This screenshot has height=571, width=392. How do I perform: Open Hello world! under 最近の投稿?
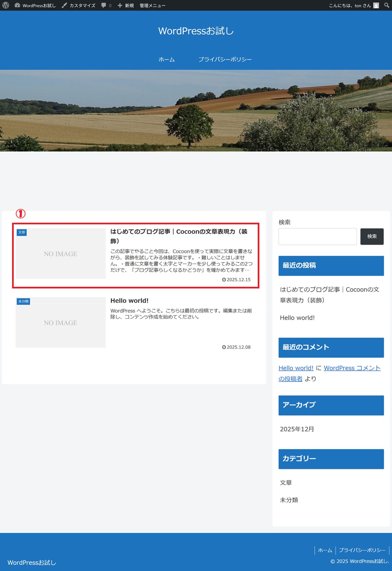(x=297, y=318)
